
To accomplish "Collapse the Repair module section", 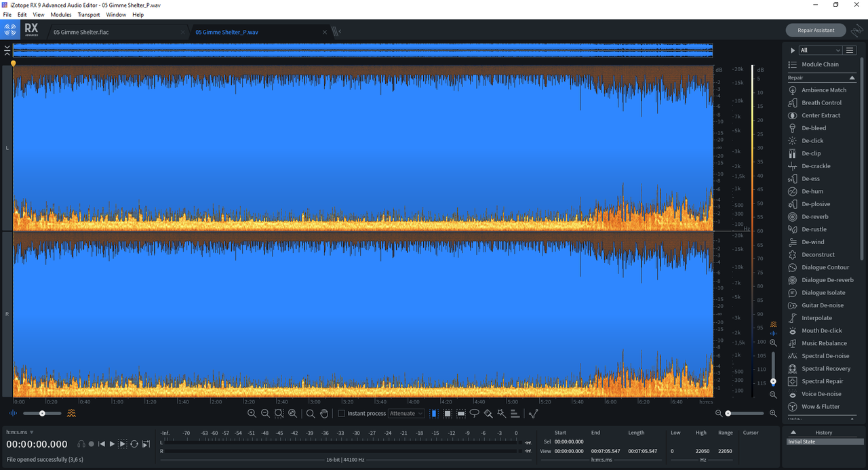I will tap(852, 78).
